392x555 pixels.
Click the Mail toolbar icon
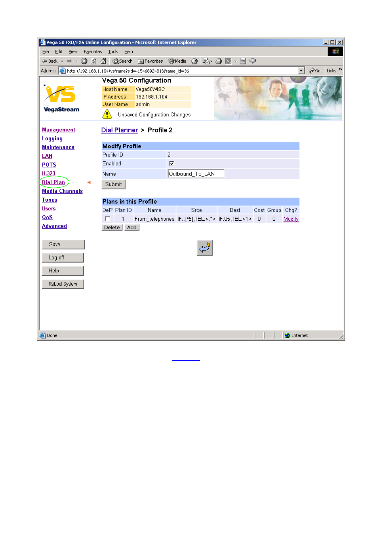(206, 61)
